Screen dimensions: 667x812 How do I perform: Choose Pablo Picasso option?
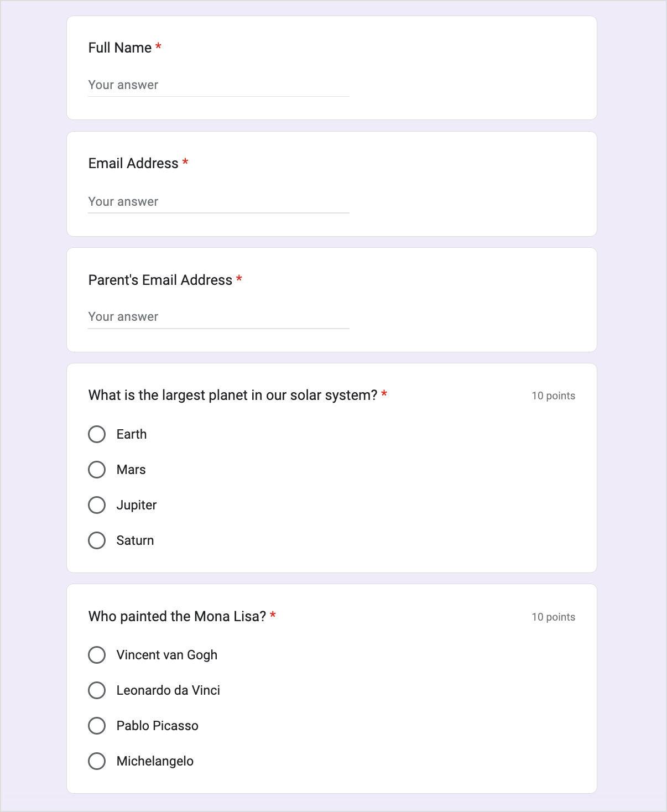point(97,726)
